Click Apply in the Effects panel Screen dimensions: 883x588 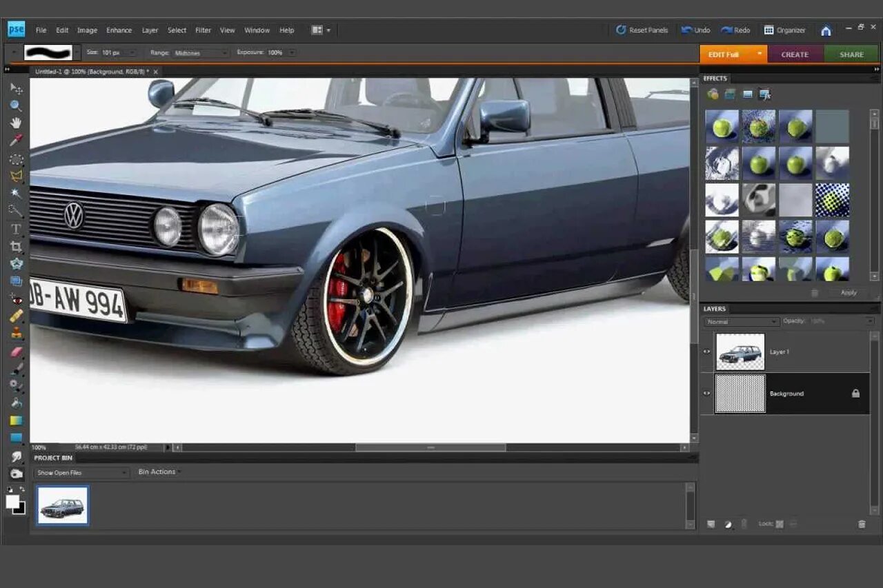coord(849,292)
